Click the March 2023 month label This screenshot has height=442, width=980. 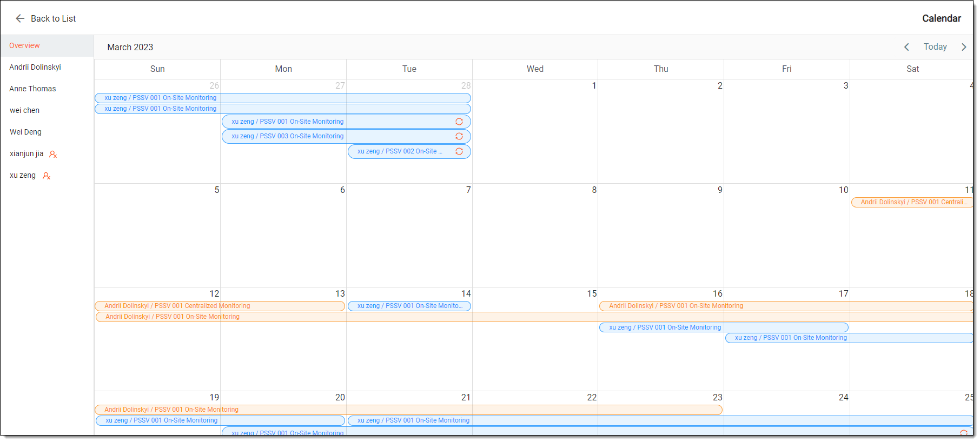tap(130, 47)
